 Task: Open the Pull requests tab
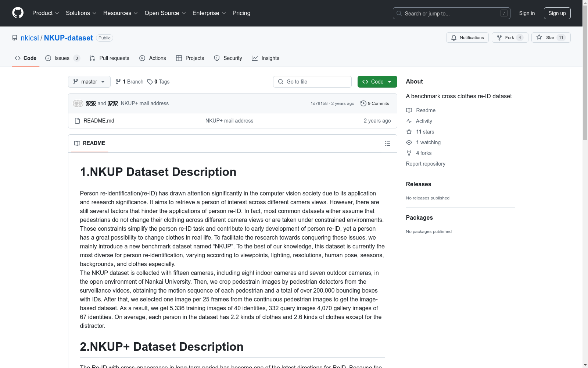pyautogui.click(x=110, y=58)
